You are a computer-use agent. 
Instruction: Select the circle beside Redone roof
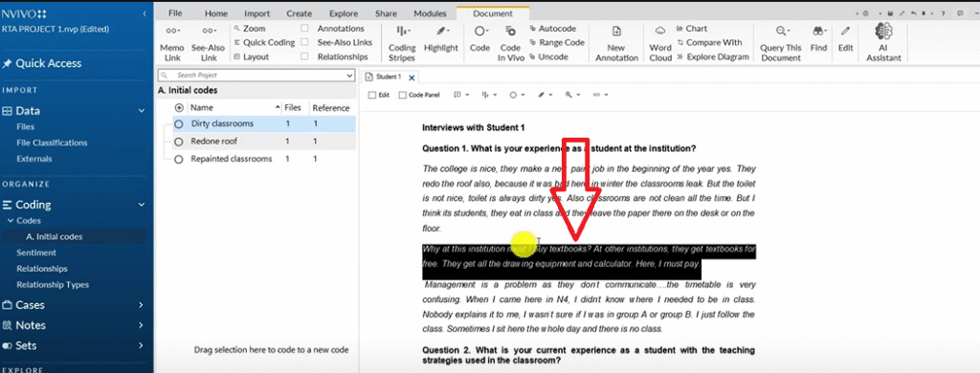(179, 142)
